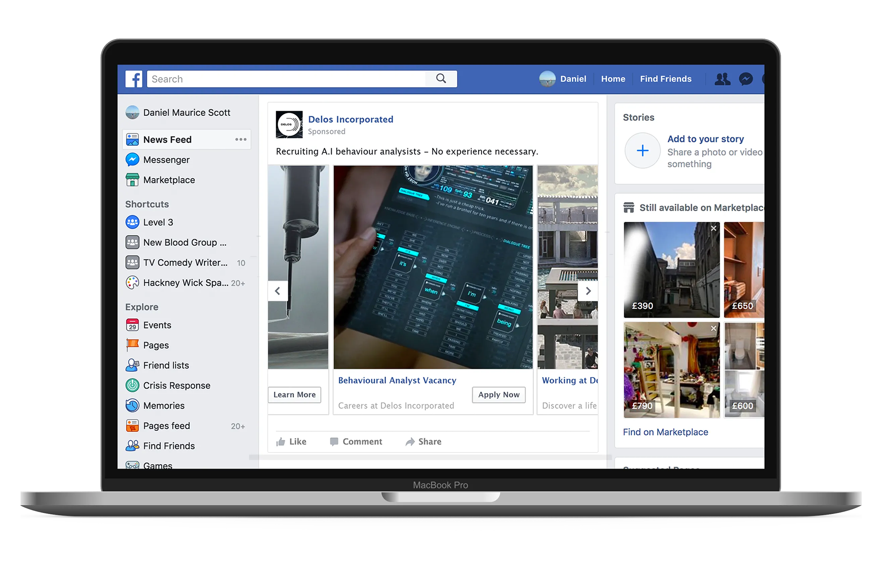
Task: Open the tablet dialogue tree ad image
Action: coord(433,267)
